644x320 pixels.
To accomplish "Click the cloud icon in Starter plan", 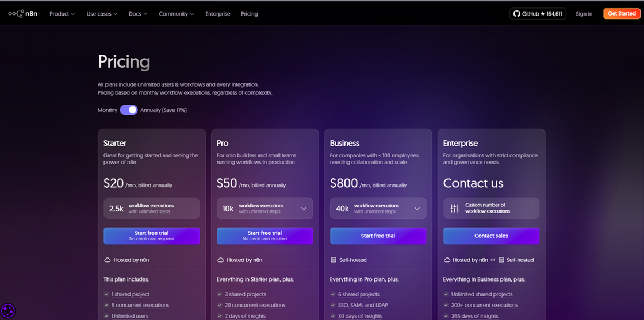I will pyautogui.click(x=108, y=260).
